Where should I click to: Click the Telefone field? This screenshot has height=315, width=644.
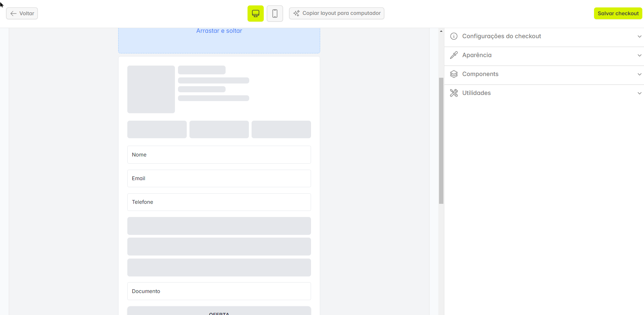tap(219, 202)
